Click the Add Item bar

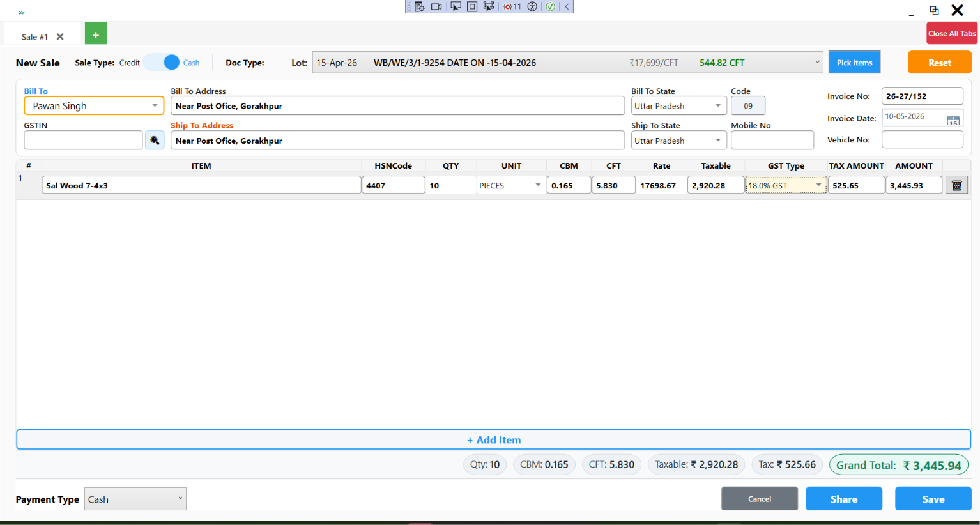[x=493, y=439]
